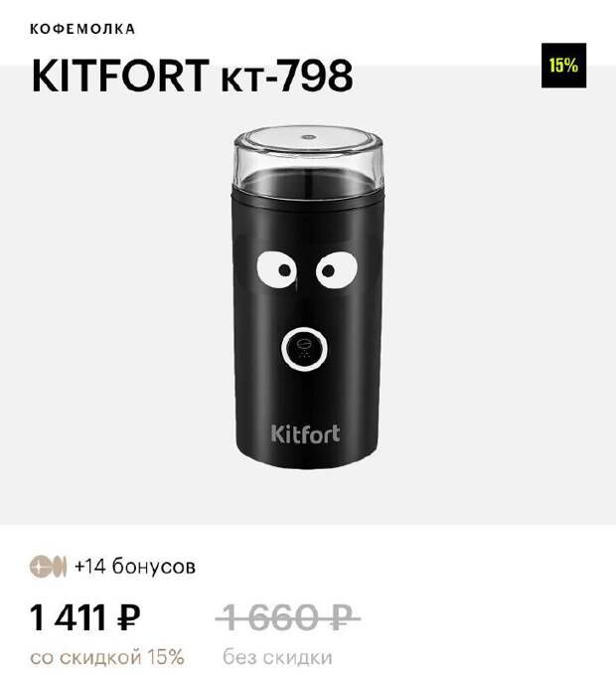This screenshot has height=676, width=616.
Task: Click the со скидкой 15% caption
Action: [x=107, y=657]
